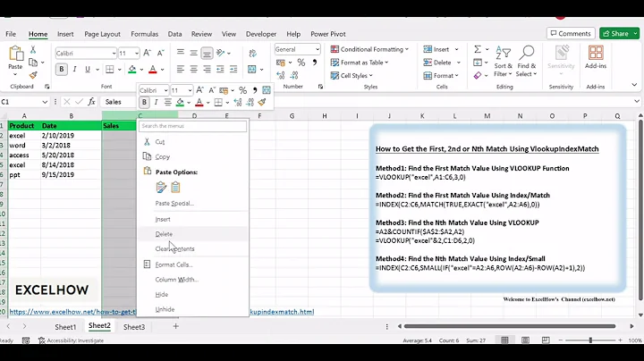644x361 pixels.
Task: Switch to Page Layout view in status bar
Action: 525,340
